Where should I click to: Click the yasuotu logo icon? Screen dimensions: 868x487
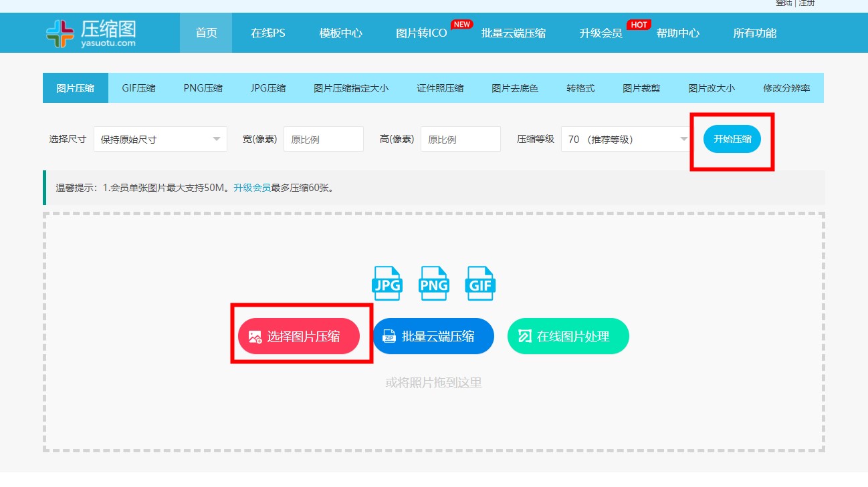click(60, 33)
